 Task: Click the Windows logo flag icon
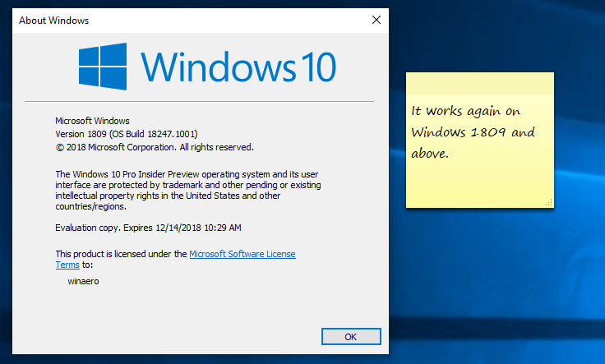pyautogui.click(x=103, y=67)
